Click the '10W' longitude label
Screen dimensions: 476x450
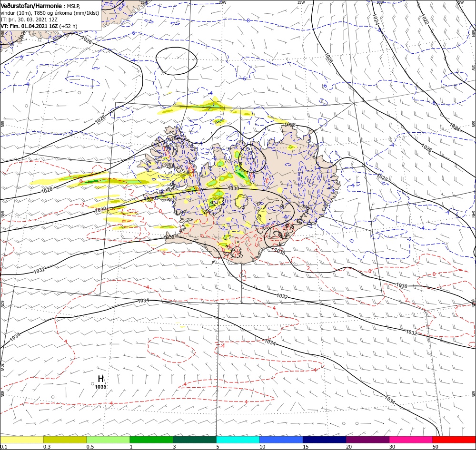tap(380, 2)
